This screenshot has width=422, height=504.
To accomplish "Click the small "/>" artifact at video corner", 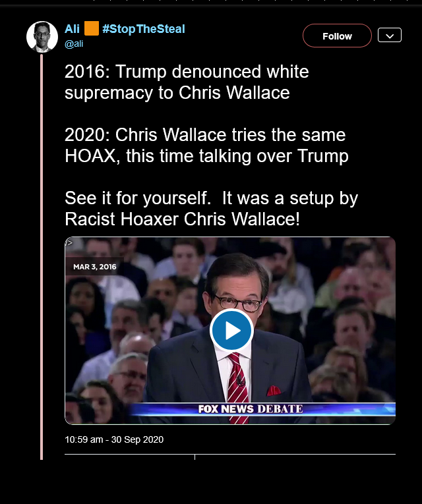I will [x=69, y=242].
